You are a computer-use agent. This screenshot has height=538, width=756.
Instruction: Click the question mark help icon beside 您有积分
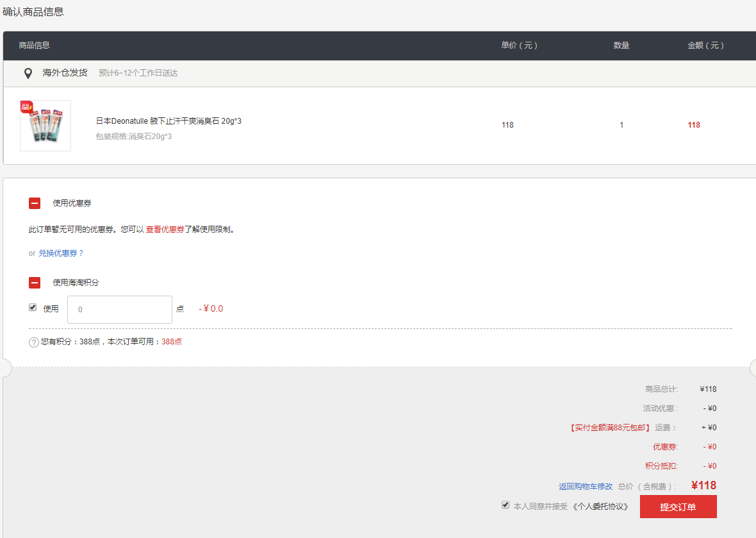pos(34,342)
